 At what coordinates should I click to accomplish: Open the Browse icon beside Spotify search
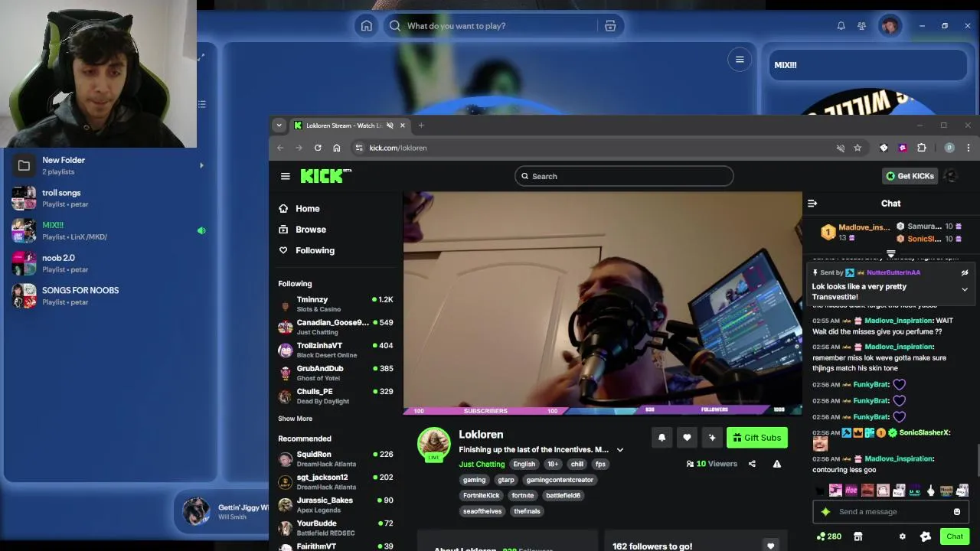[x=610, y=26]
